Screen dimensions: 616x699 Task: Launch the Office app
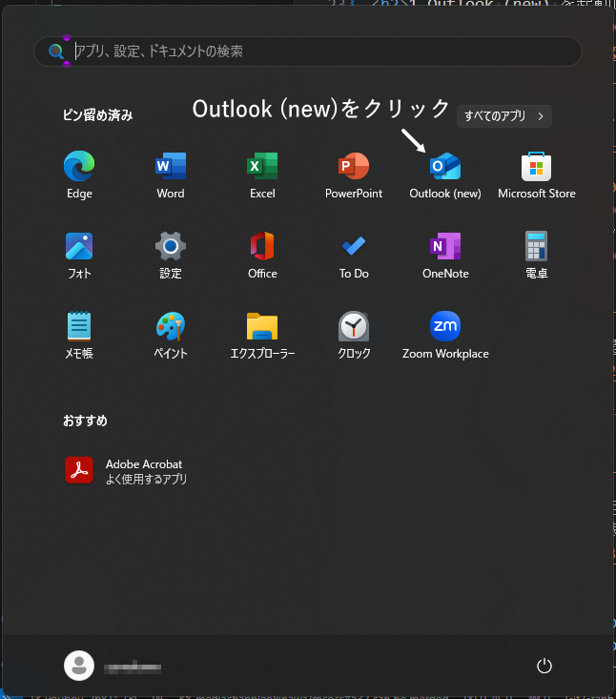(262, 256)
